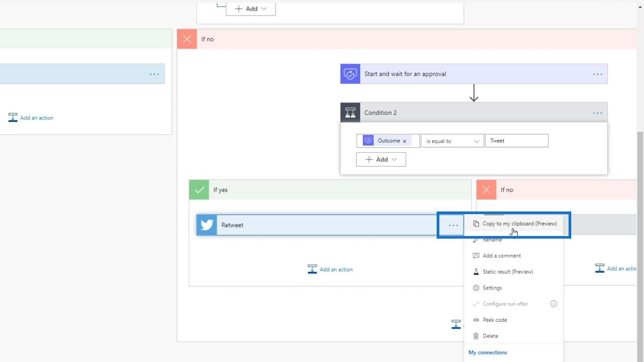Expand the Add dropdown at top
The image size is (644, 362).
tap(251, 9)
